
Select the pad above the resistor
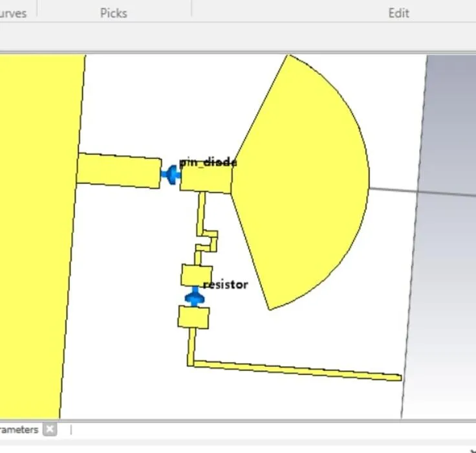pos(196,275)
